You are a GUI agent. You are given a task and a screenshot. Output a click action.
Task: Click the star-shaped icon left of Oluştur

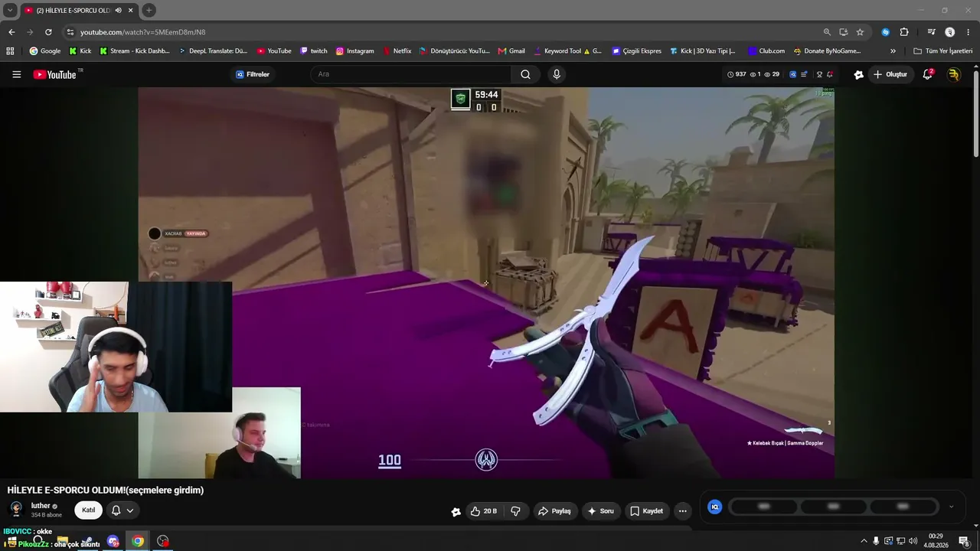(858, 74)
